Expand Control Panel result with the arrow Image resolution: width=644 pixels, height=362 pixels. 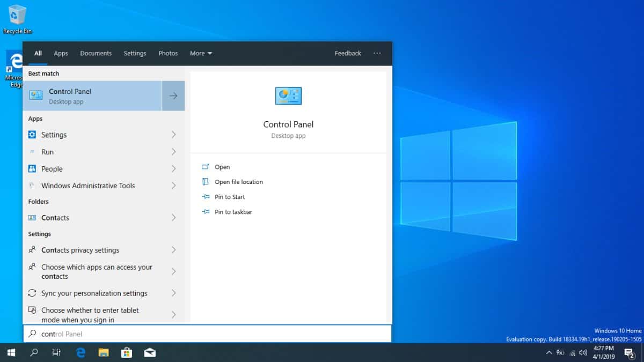[x=173, y=95]
